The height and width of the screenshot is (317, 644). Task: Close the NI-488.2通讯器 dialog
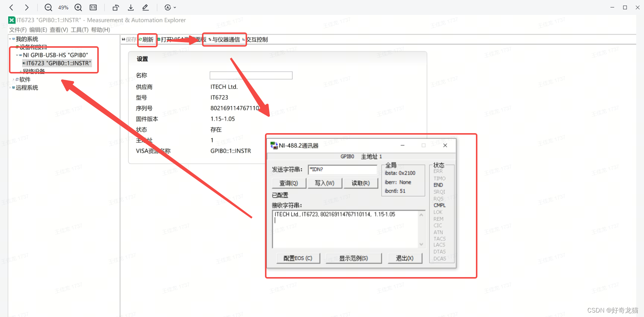click(445, 145)
